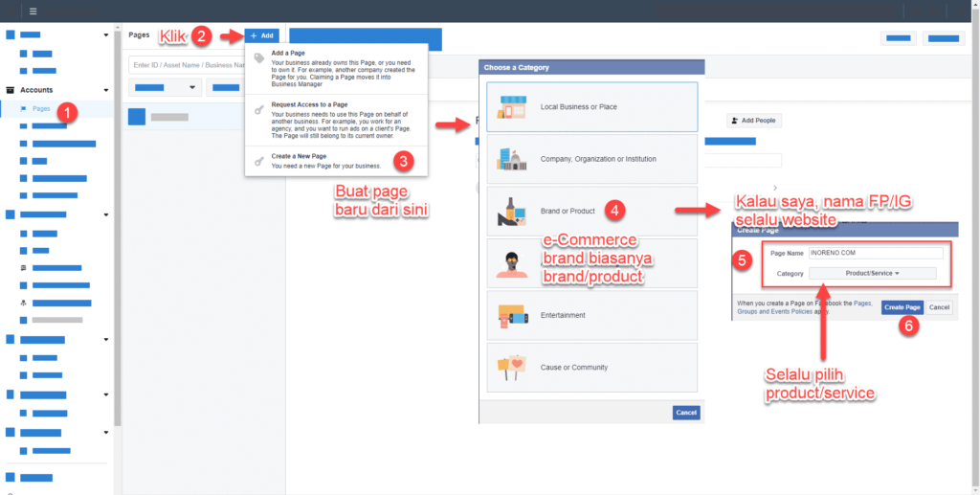Collapse the Accounts section in sidebar
Screen dimensions: 980x495
point(105,90)
